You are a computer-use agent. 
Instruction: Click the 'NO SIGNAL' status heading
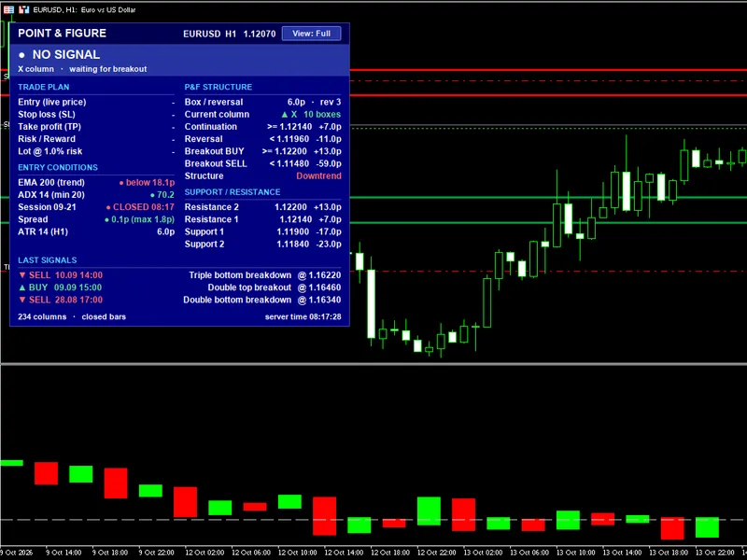65,55
